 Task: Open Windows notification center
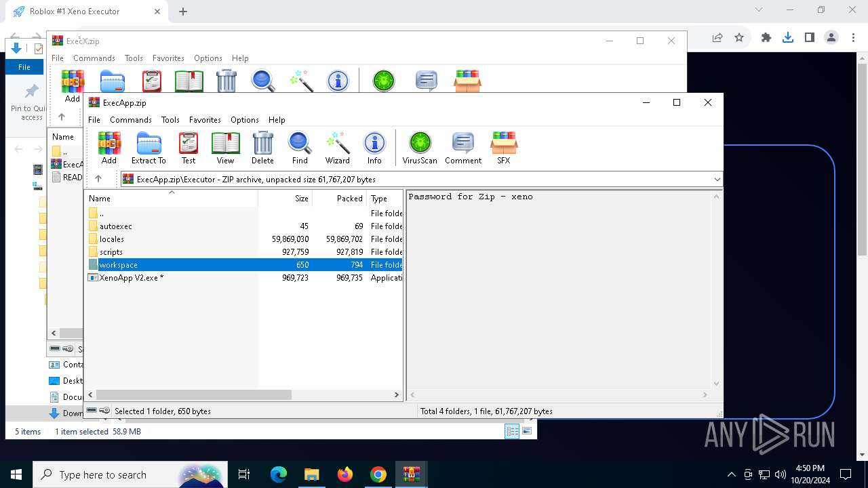(846, 474)
